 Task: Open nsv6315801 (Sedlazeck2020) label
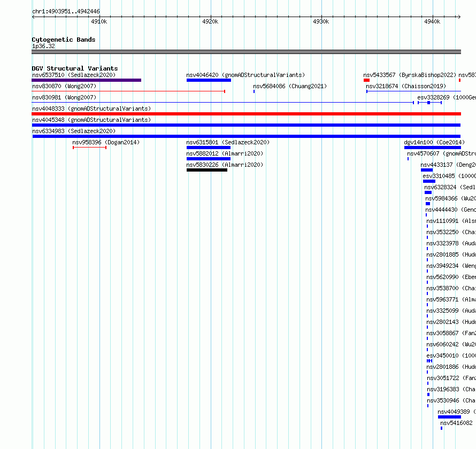point(228,142)
